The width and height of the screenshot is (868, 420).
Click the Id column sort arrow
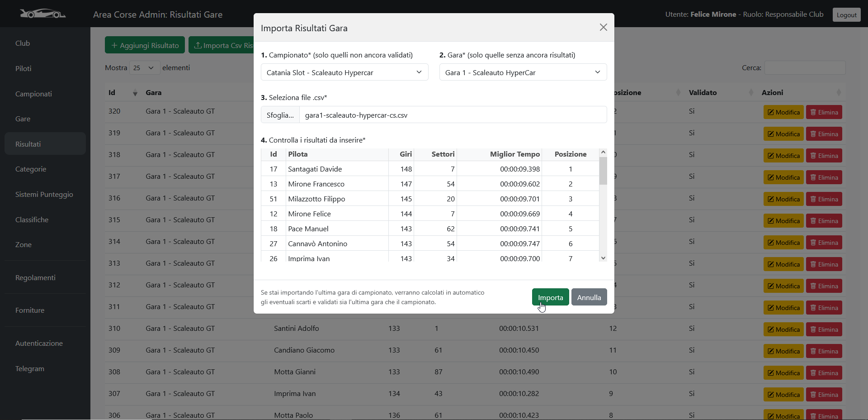point(135,93)
